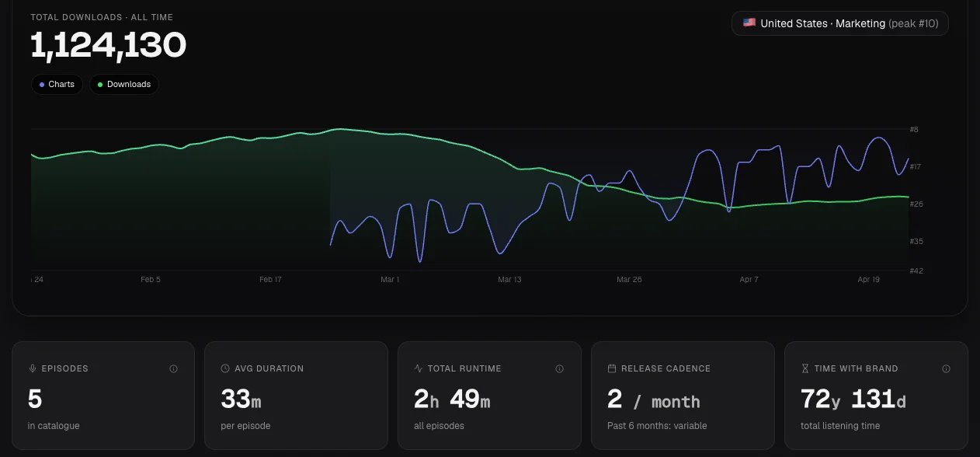This screenshot has width=980, height=457.
Task: Click the clock icon beside Avg Duration
Action: tap(225, 368)
